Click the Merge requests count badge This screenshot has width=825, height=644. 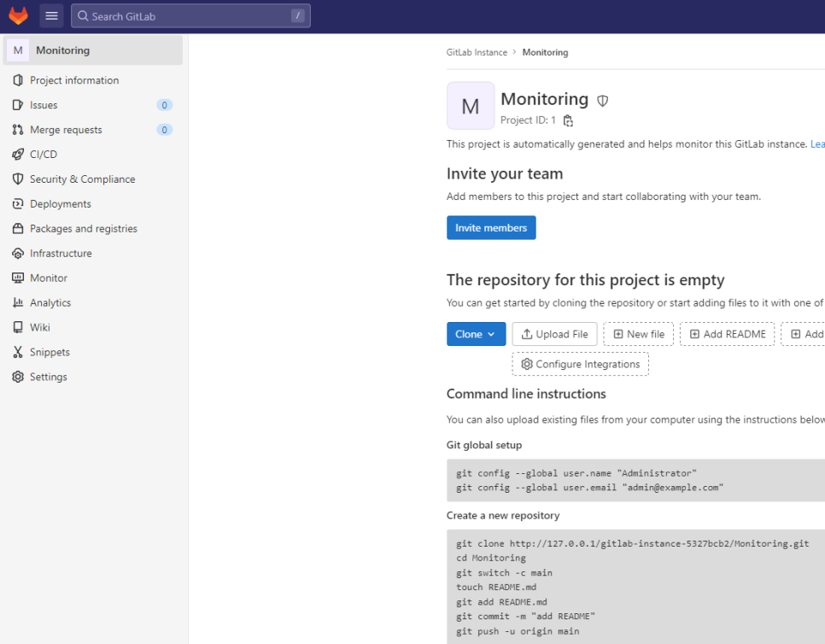pos(164,130)
